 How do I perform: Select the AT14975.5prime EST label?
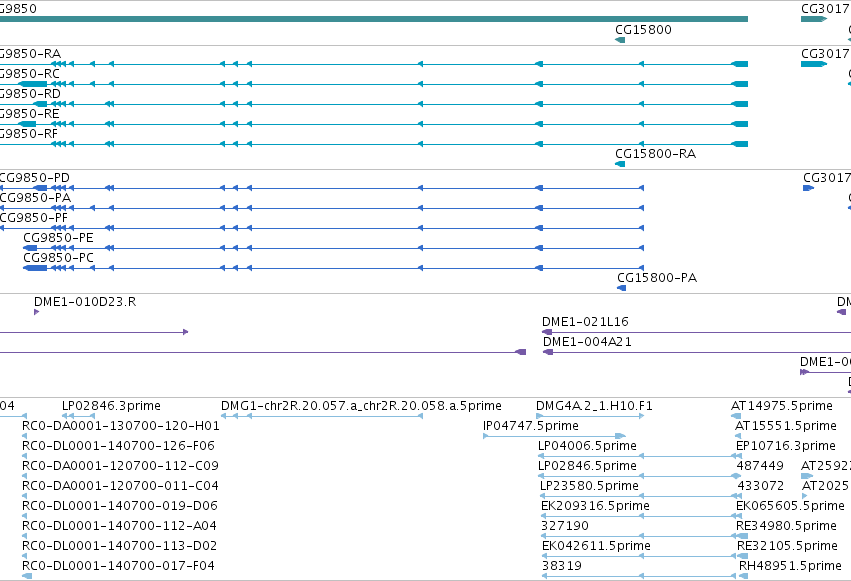(x=782, y=406)
